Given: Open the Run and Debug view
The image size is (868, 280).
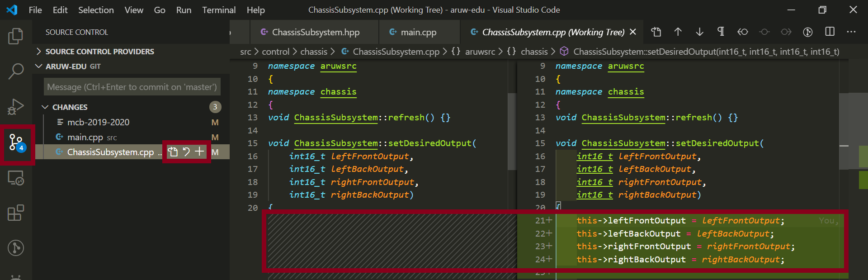Looking at the screenshot, I should click(16, 107).
